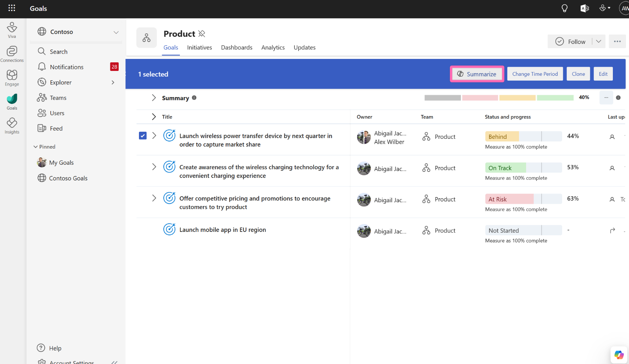Open the Microsoft app launcher waffle
629x364 pixels.
click(11, 8)
